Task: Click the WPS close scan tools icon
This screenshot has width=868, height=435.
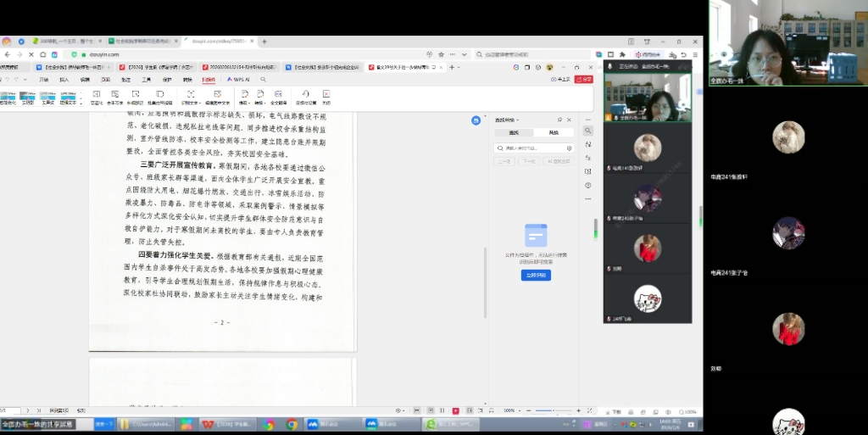Action: 325,96
